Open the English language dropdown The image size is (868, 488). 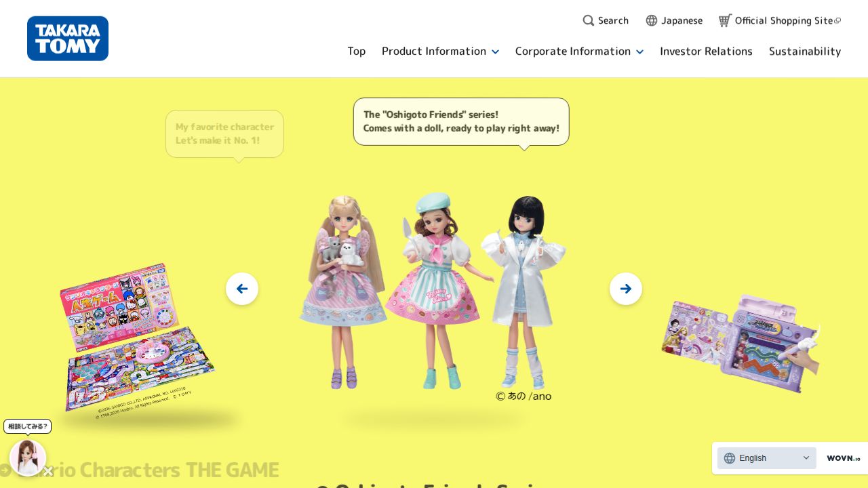point(767,458)
